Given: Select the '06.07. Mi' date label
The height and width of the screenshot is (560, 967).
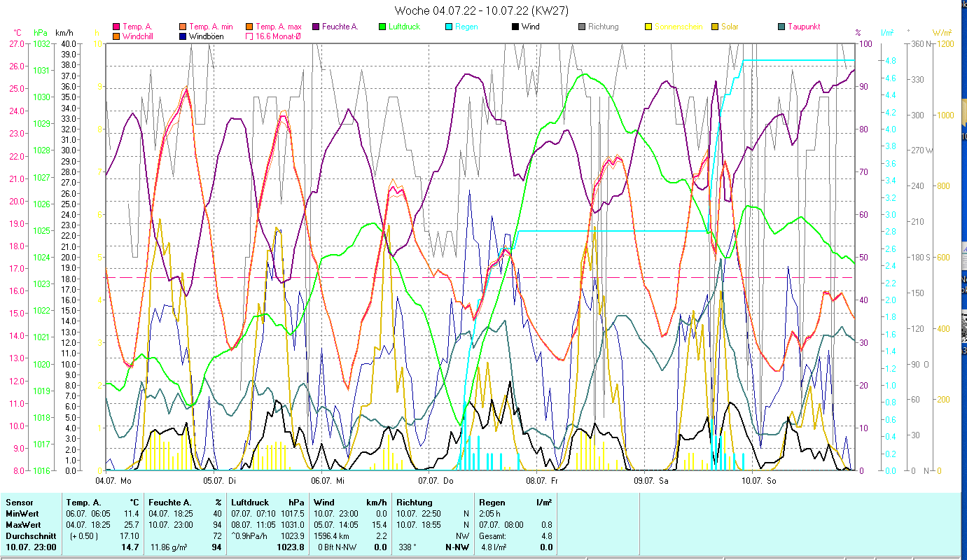Looking at the screenshot, I should (328, 481).
